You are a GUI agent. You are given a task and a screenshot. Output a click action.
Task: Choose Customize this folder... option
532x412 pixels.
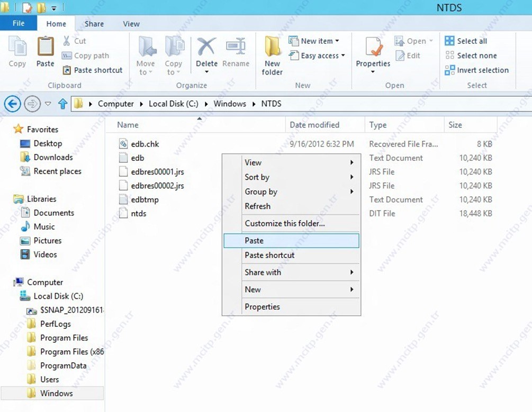click(292, 224)
